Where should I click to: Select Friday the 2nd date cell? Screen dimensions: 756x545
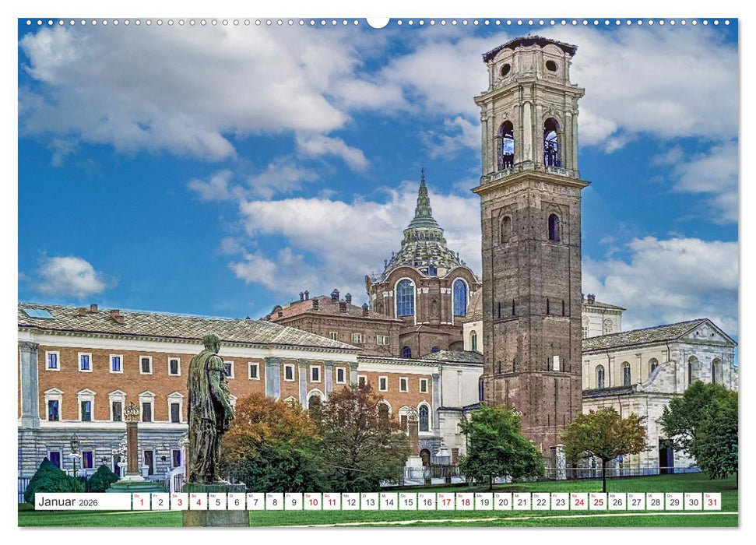click(x=159, y=503)
